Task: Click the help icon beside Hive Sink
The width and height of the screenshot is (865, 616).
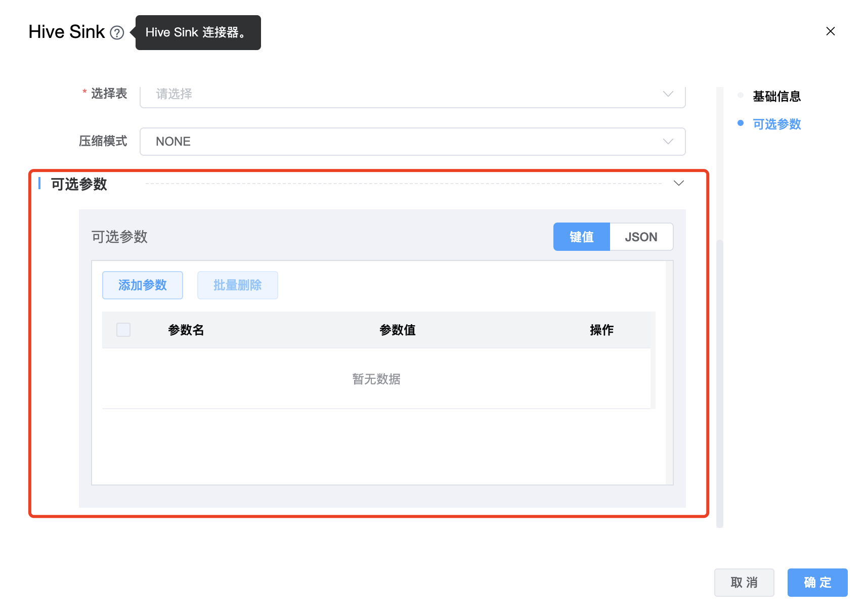Action: pyautogui.click(x=117, y=33)
